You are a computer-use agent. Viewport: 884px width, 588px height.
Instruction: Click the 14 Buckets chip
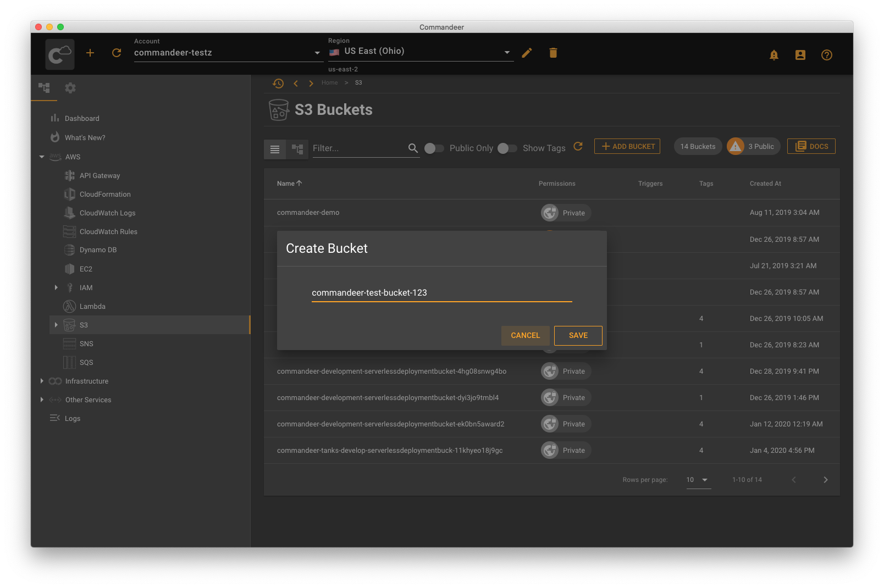point(698,146)
